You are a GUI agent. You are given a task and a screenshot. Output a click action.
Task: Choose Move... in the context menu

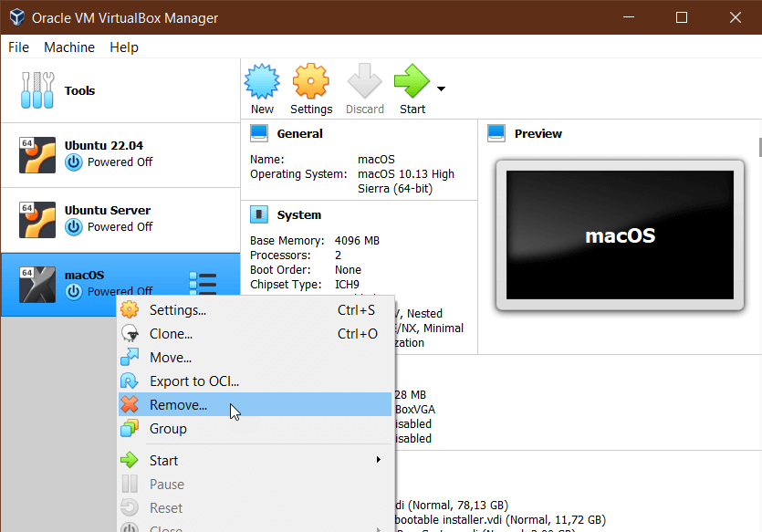click(x=256, y=358)
